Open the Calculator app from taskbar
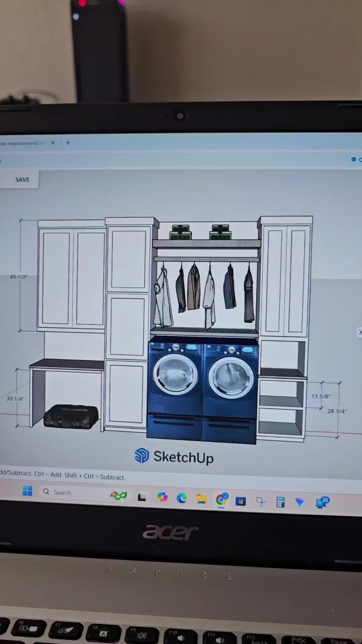362x644 pixels. tap(281, 502)
